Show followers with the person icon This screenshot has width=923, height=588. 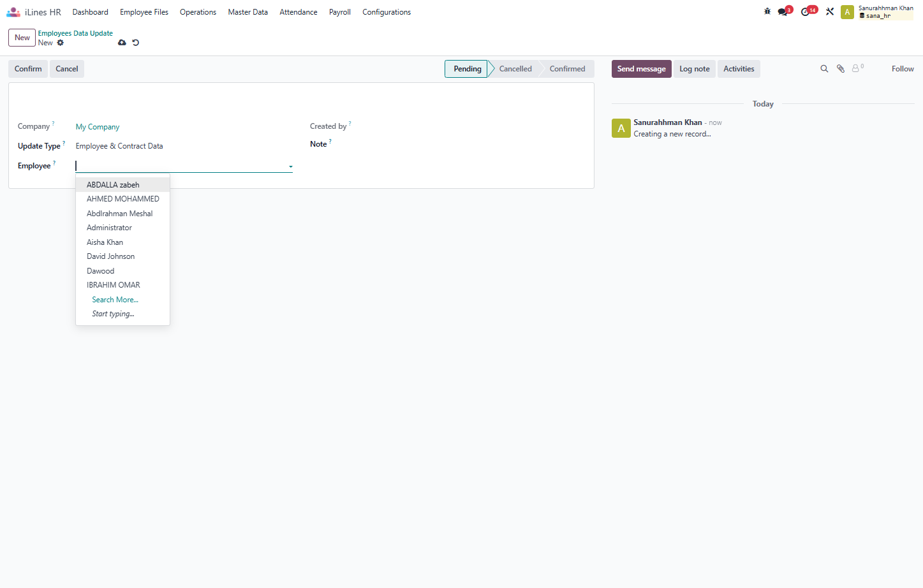click(x=857, y=68)
